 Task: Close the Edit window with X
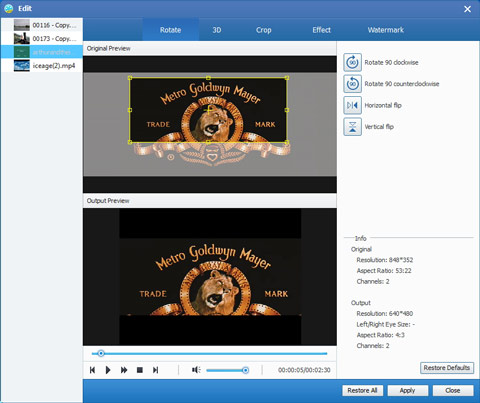pos(467,9)
